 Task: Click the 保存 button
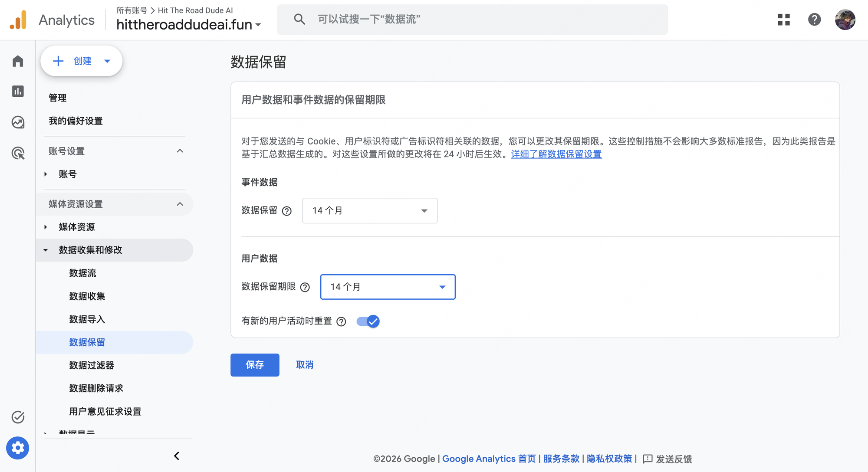point(255,365)
